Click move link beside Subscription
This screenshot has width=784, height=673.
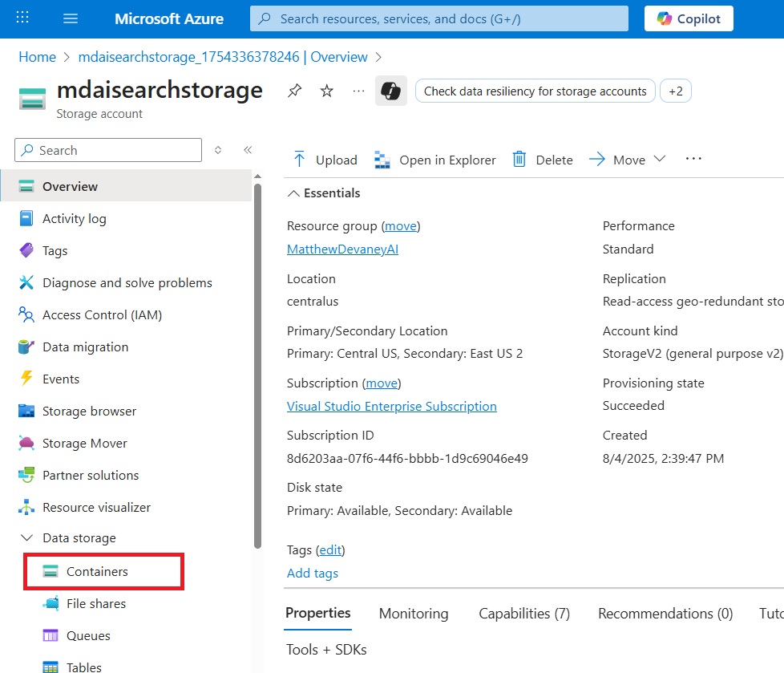coord(382,383)
